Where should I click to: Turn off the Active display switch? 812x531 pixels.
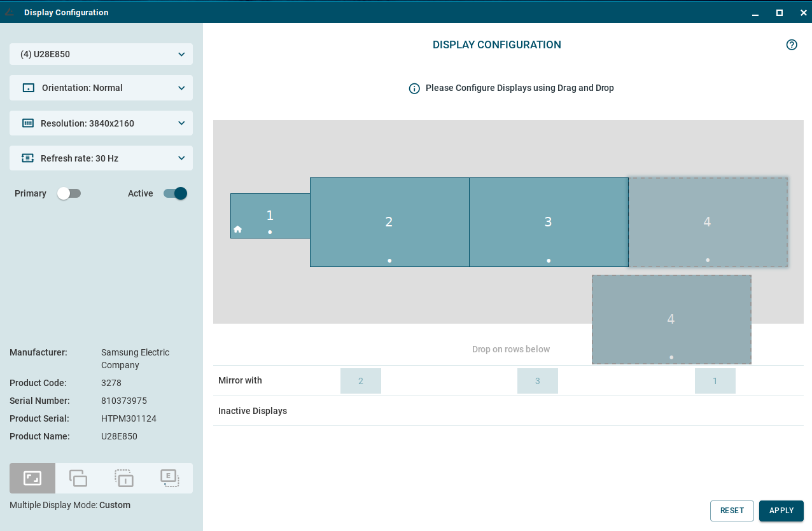175,193
